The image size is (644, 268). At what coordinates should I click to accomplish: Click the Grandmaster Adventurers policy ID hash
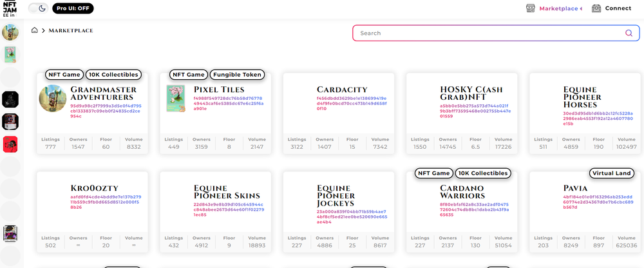(106, 111)
